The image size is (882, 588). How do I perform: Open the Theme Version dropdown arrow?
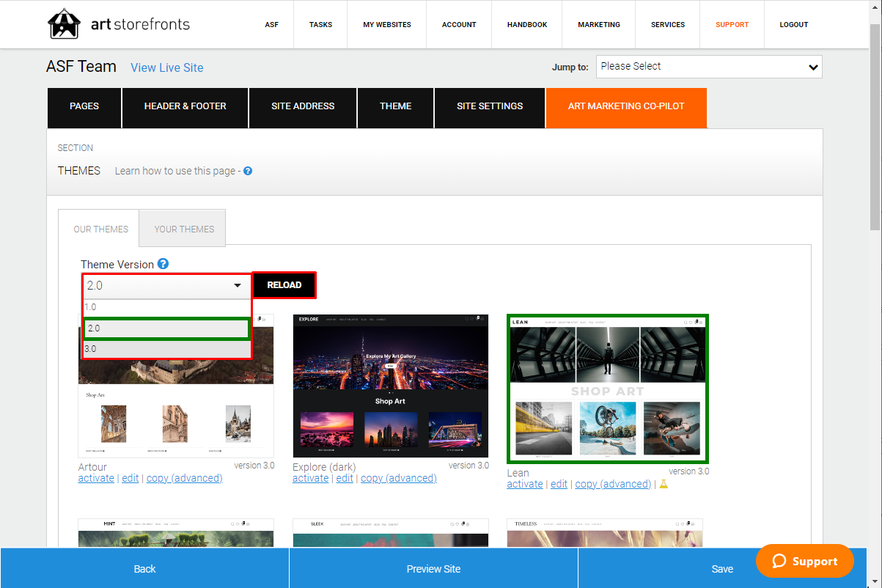click(238, 285)
